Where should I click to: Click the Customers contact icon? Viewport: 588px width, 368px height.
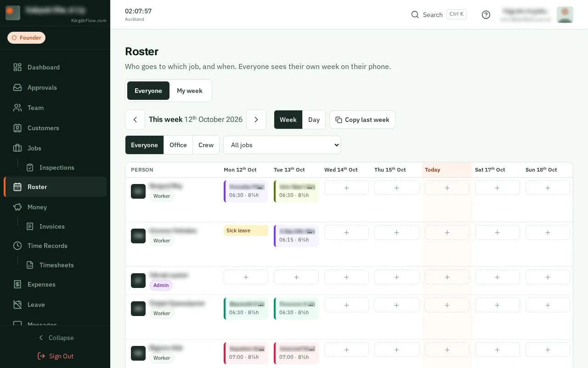point(17,128)
